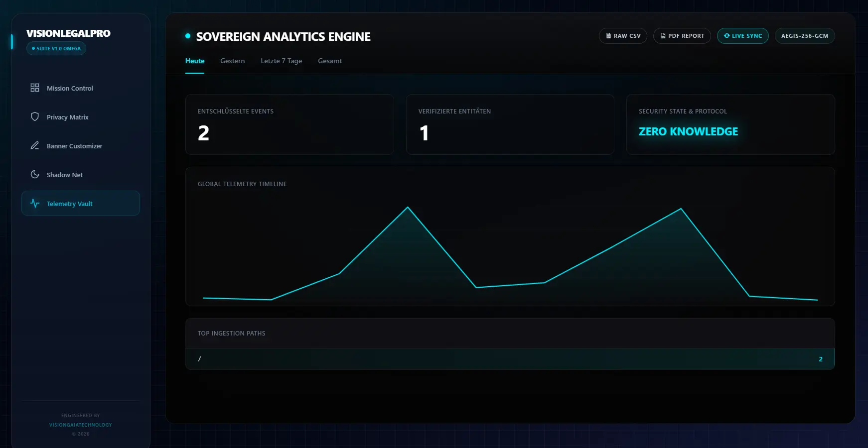The height and width of the screenshot is (448, 868).
Task: Click the Mission Control grid icon
Action: coord(35,88)
